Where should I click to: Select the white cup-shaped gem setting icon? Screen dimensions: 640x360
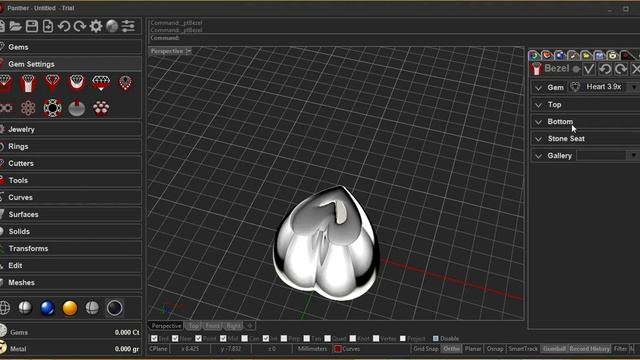(77, 83)
